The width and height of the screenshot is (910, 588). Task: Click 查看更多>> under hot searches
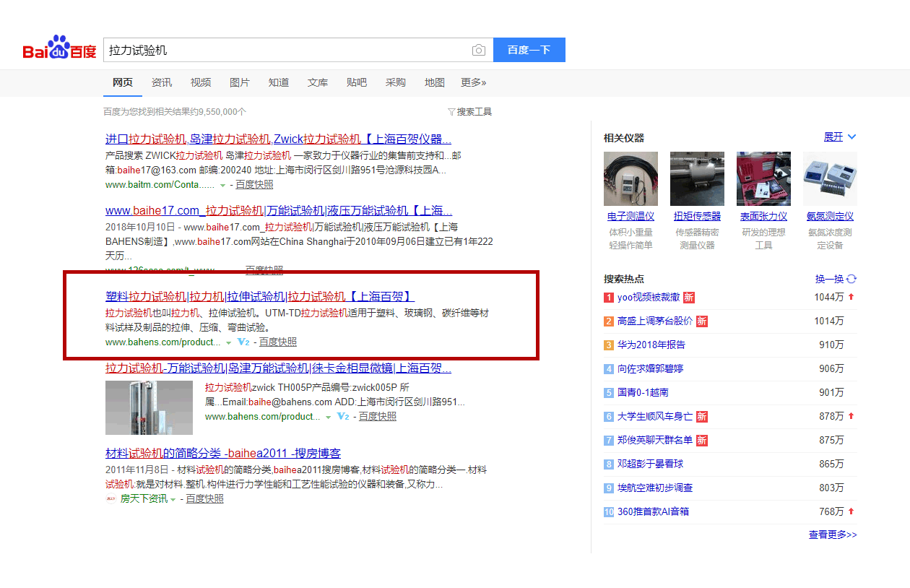tap(833, 535)
